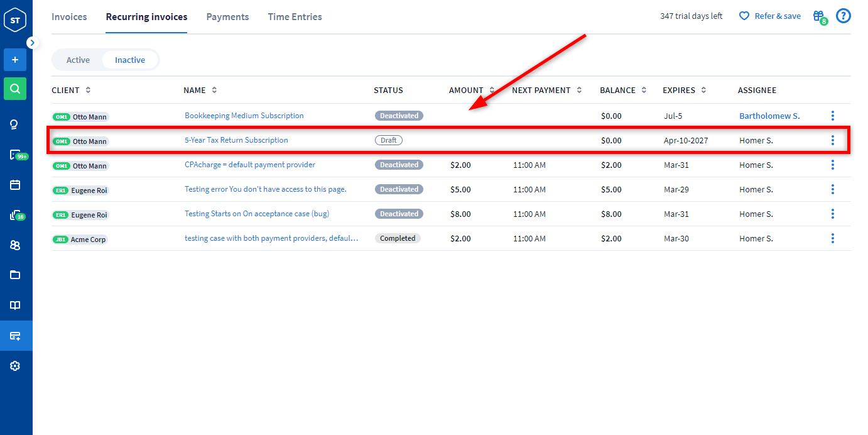This screenshot has width=868, height=435.
Task: Click the $8.00 amount cell
Action: [460, 214]
